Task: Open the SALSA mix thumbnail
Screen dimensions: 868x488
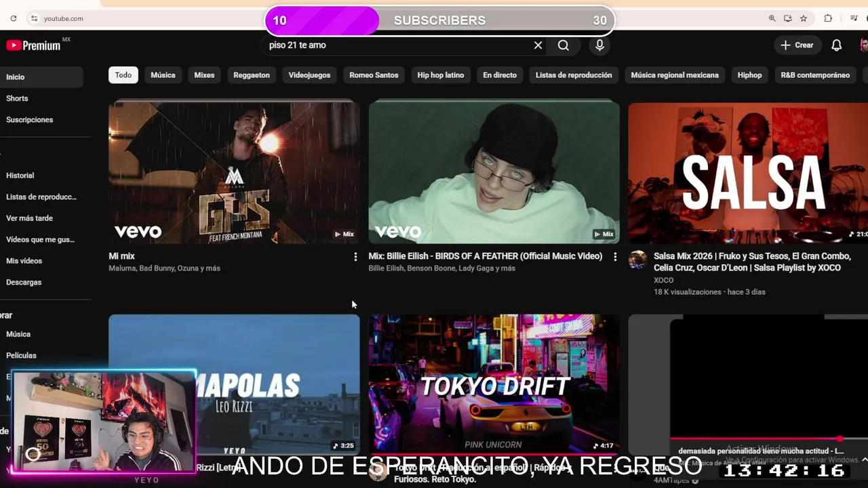Action: pos(748,171)
